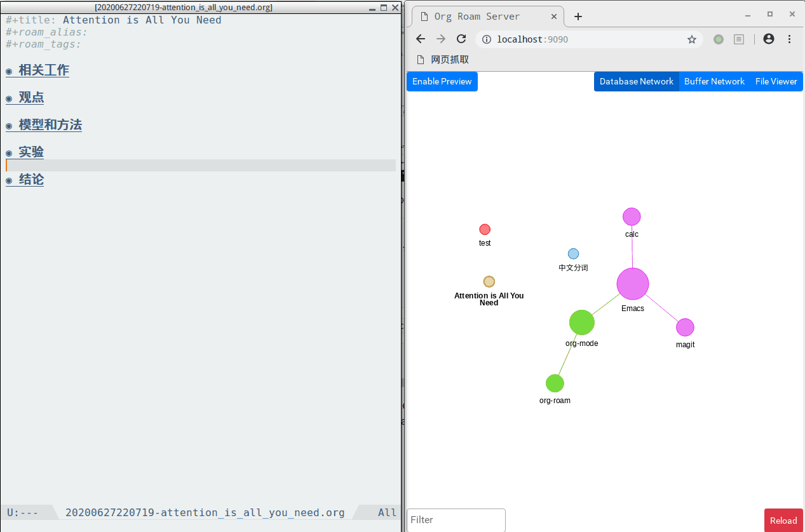Click the 实验 heading text

pos(31,152)
